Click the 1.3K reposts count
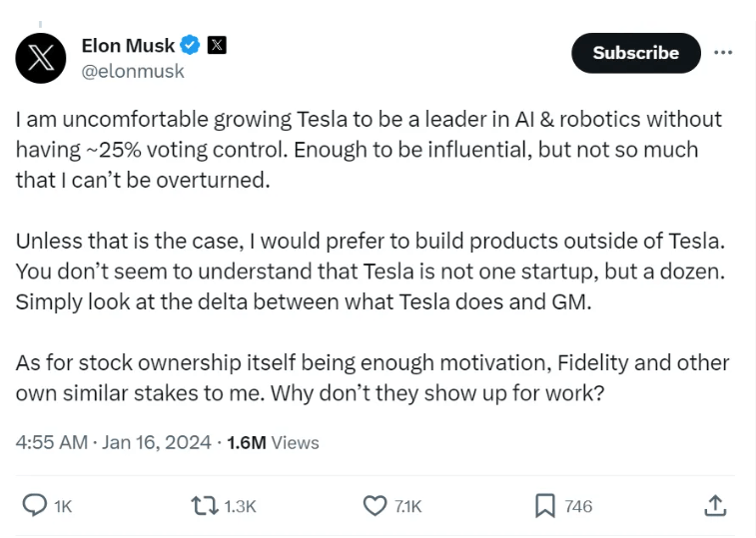The width and height of the screenshot is (756, 538). click(x=241, y=507)
